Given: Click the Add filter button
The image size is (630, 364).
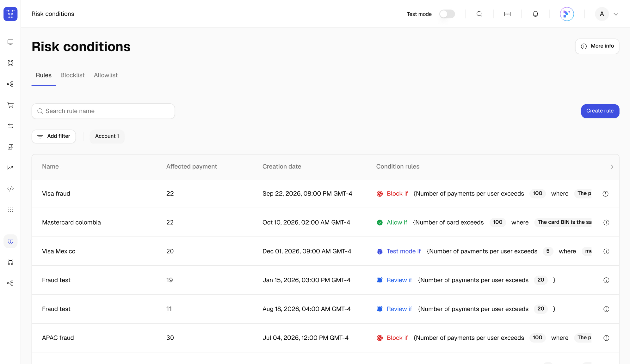Looking at the screenshot, I should 54,136.
